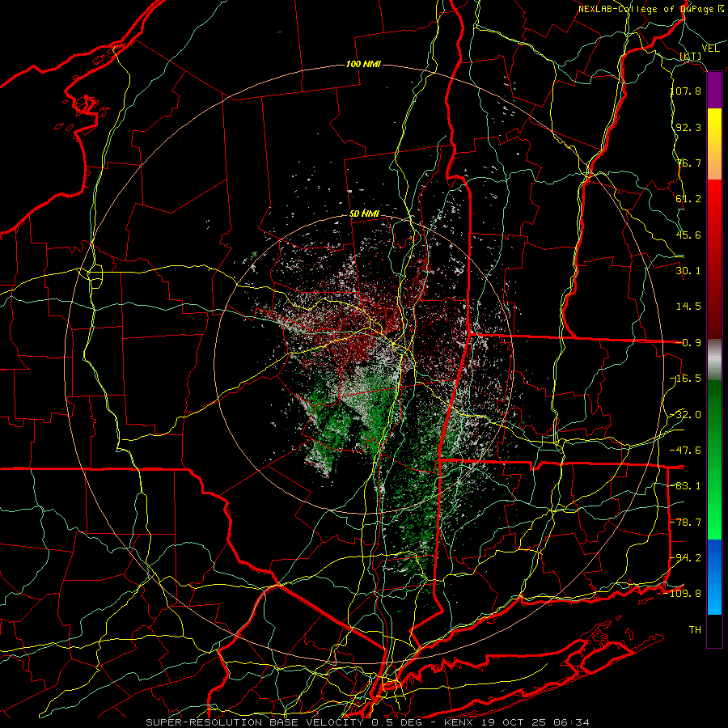The image size is (728, 728).
Task: Click the -109.8 velocity scale value
Action: coord(683,594)
